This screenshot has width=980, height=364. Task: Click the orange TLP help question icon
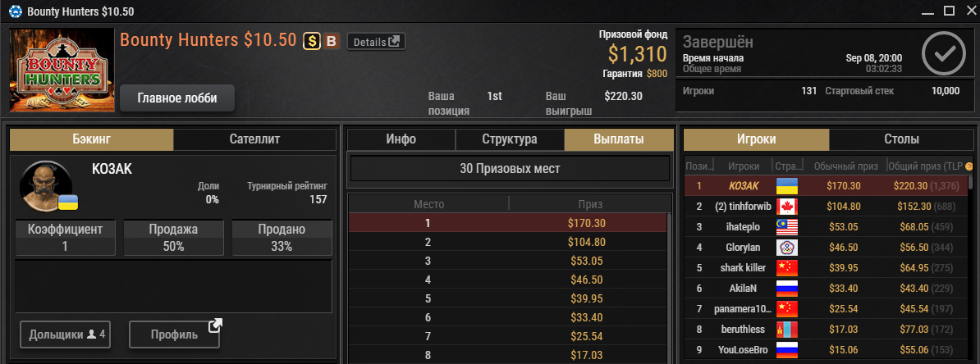click(969, 166)
